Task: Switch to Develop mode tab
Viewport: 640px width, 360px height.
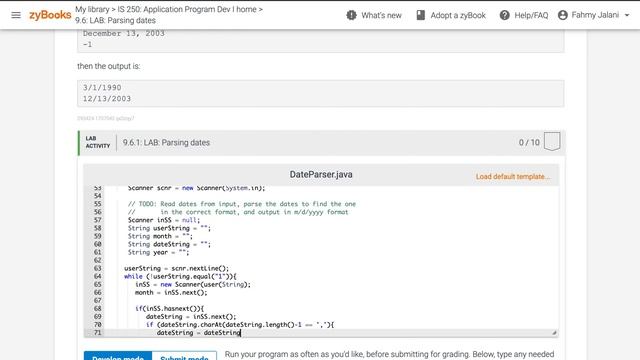Action: [118, 356]
